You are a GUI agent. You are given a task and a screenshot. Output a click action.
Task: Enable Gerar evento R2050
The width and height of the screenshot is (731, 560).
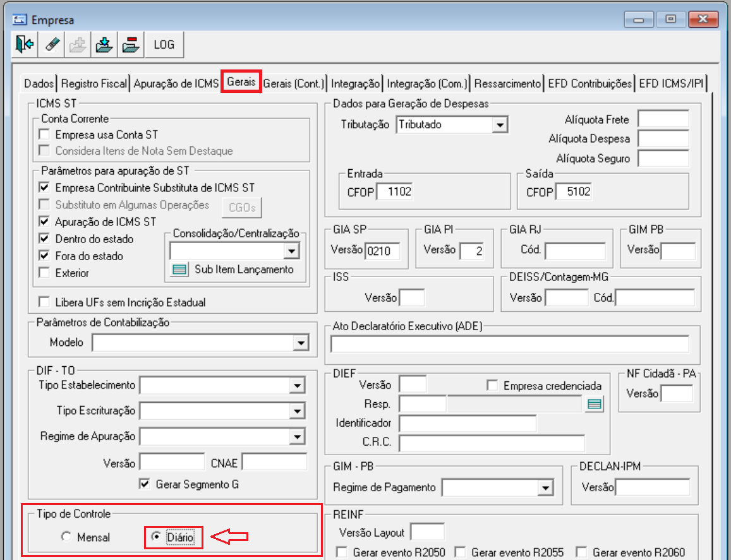tap(342, 552)
